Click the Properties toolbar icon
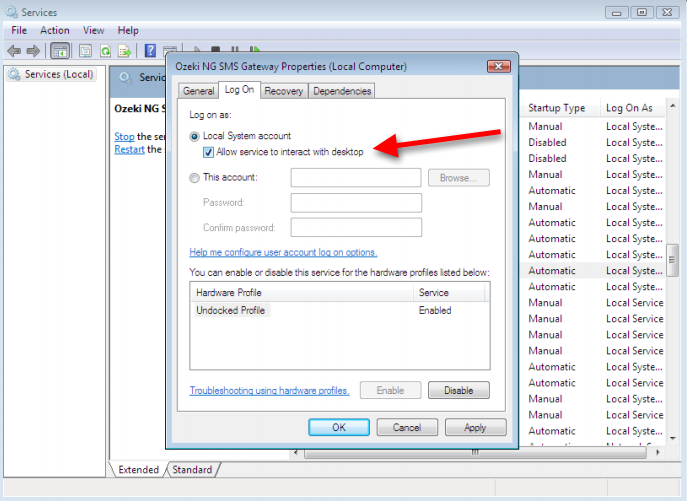Viewport: 687px width, 501px height. (85, 51)
